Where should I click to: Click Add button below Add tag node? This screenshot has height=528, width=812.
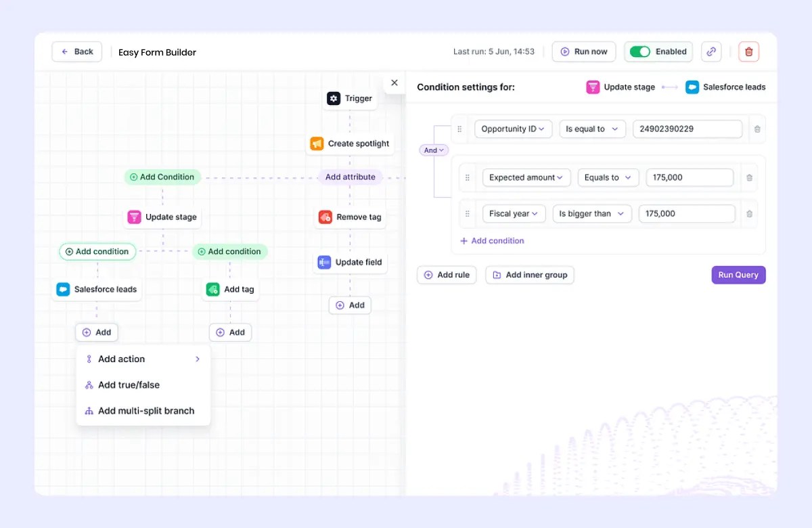[230, 332]
